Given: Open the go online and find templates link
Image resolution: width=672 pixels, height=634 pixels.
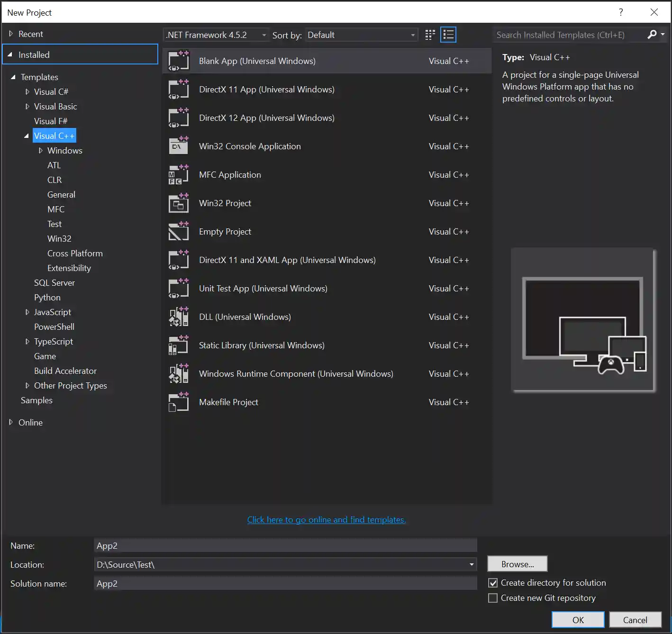Looking at the screenshot, I should click(326, 519).
